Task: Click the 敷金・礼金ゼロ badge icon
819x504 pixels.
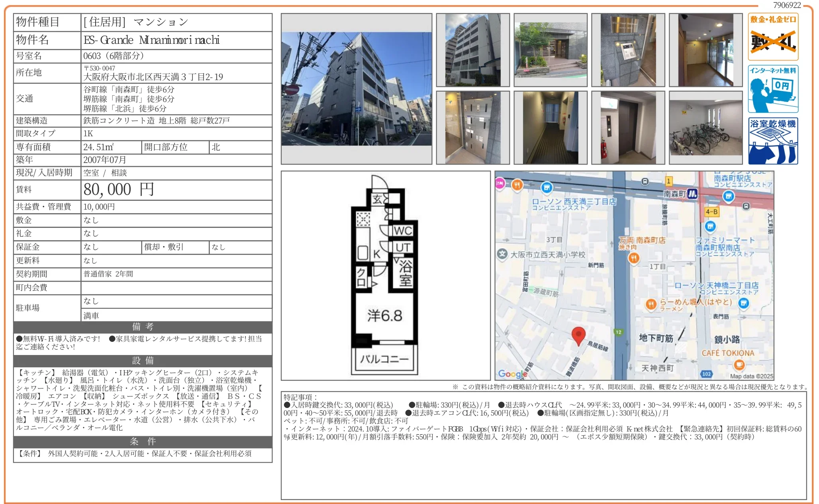Action: tap(773, 37)
